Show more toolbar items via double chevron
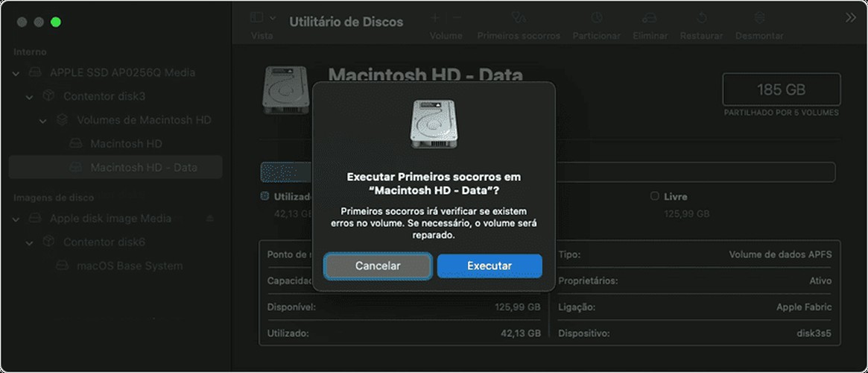The width and height of the screenshot is (868, 373). coord(850,18)
